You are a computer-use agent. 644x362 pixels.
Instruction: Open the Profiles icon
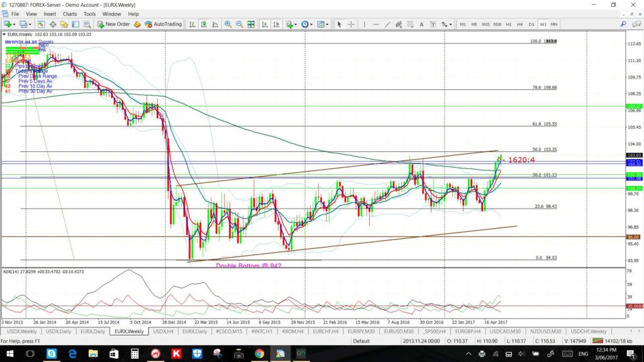tap(23, 25)
